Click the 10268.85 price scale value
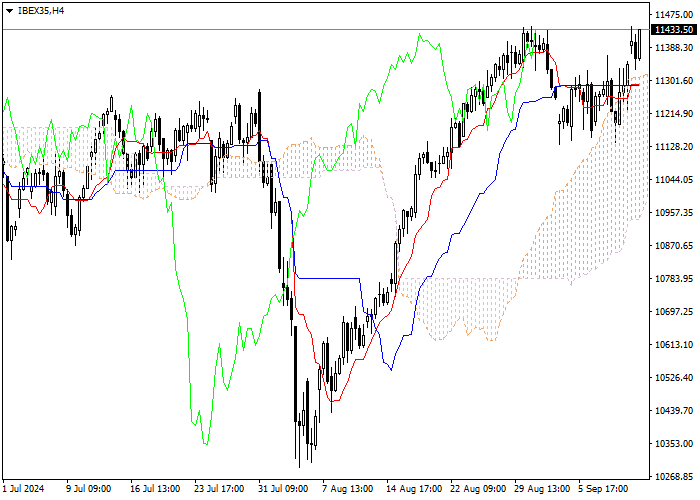This screenshot has height=500, width=700. click(674, 477)
